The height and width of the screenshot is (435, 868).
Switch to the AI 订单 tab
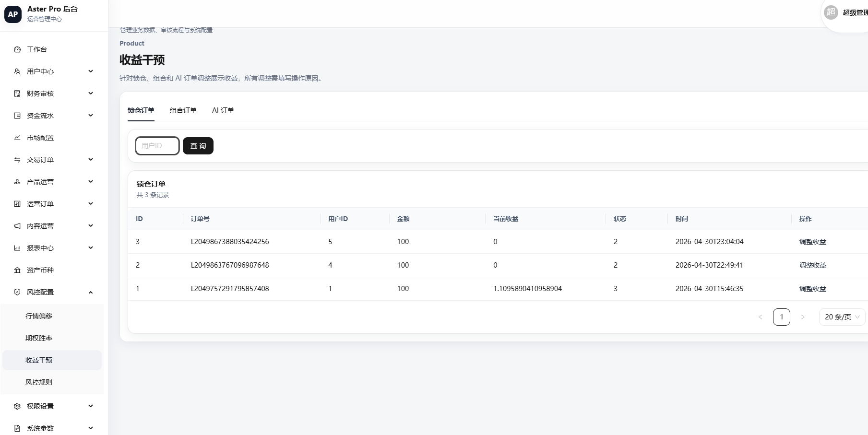click(x=223, y=110)
